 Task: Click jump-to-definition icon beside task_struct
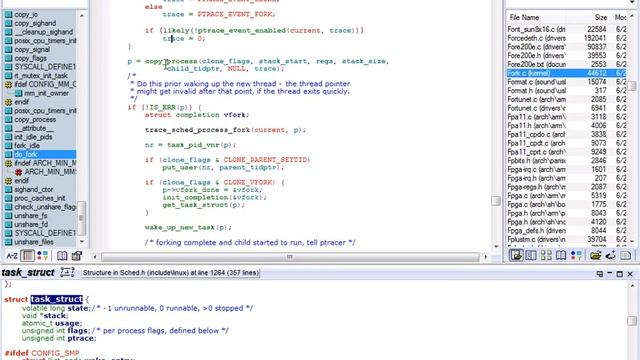pyautogui.click(x=67, y=272)
